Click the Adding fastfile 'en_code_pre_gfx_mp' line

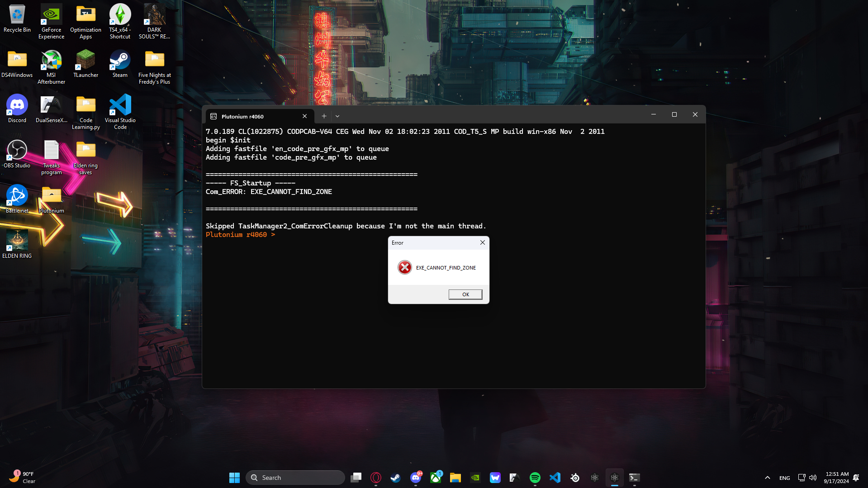(297, 149)
